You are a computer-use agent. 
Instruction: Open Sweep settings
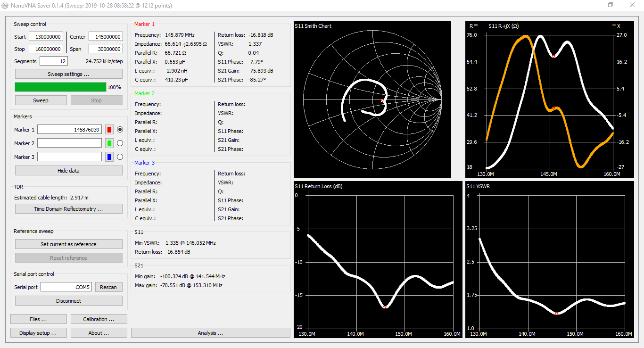[68, 74]
